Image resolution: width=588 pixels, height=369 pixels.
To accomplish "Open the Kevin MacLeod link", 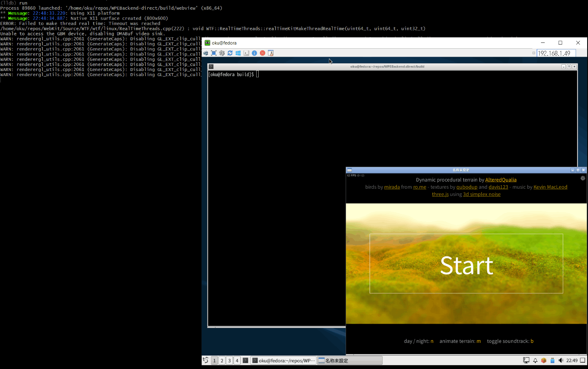I will pos(550,187).
